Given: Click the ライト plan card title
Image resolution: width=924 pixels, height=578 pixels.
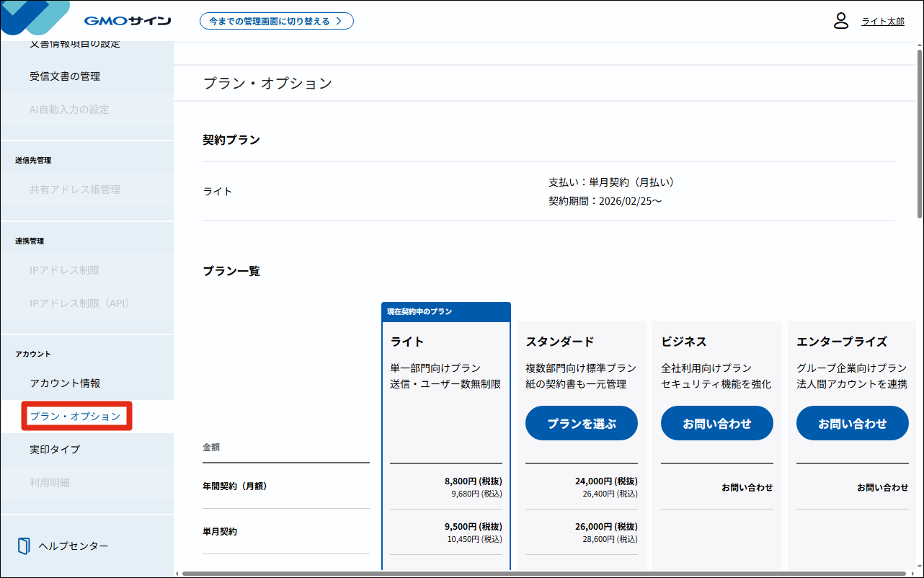Looking at the screenshot, I should pos(407,342).
